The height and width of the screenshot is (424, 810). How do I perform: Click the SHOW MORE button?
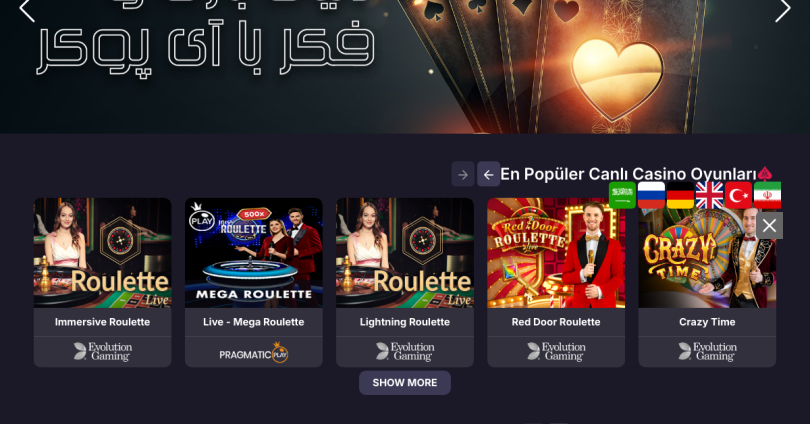[405, 383]
